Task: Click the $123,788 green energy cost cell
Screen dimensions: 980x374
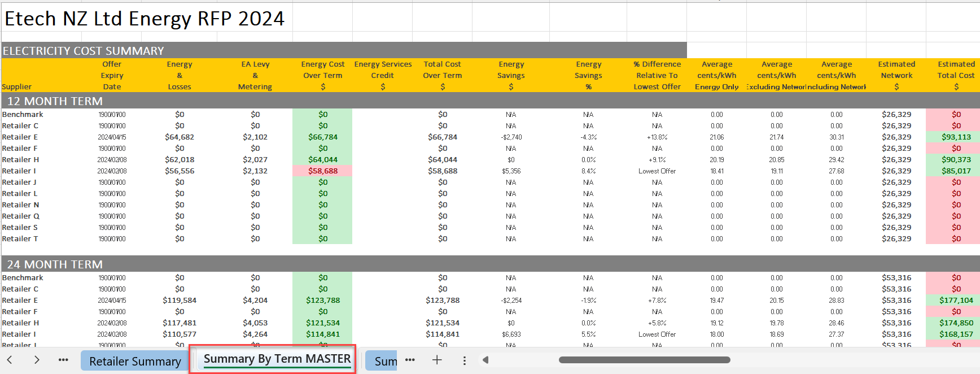Action: pos(322,300)
